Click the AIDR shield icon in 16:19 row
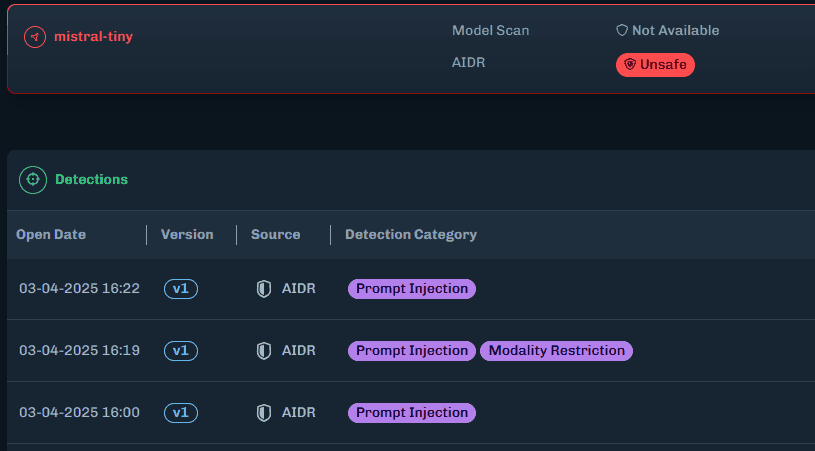The width and height of the screenshot is (815, 451). pos(264,351)
